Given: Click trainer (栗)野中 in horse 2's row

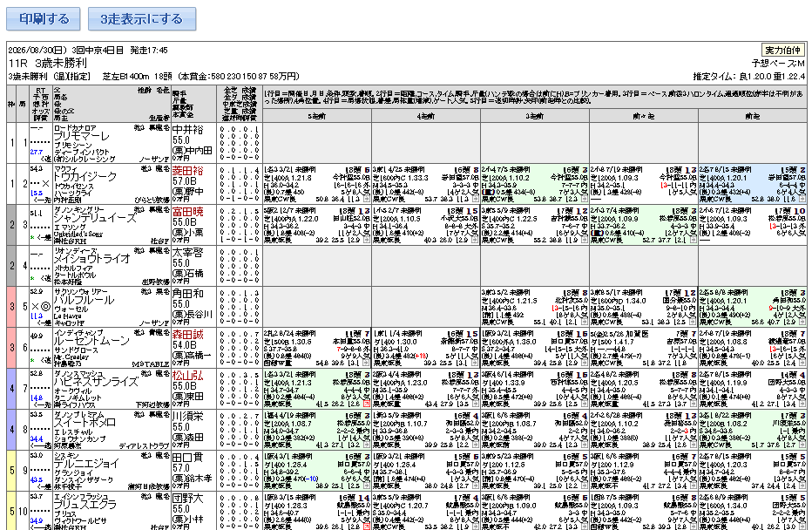Looking at the screenshot, I should tap(187, 191).
